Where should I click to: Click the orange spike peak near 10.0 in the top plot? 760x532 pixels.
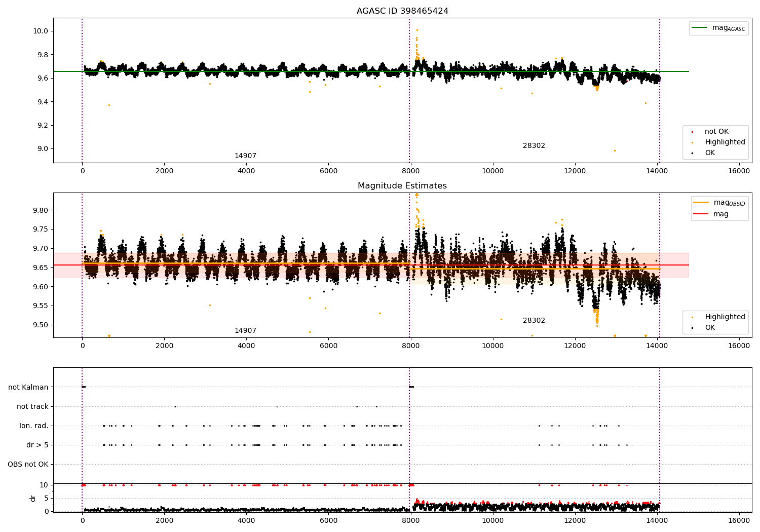(x=417, y=30)
